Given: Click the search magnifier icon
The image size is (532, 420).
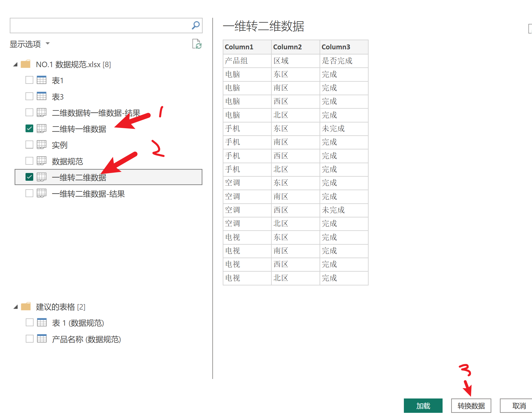Looking at the screenshot, I should (x=196, y=26).
